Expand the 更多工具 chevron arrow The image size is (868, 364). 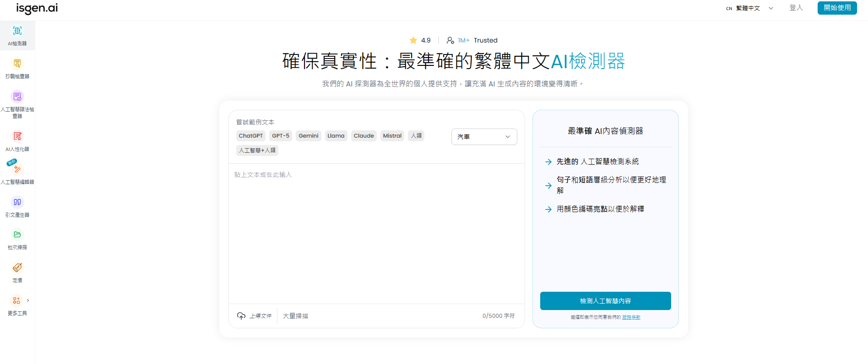(28, 300)
